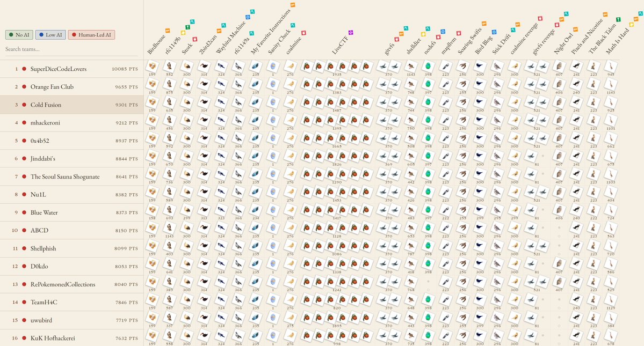Open Orange Fan Club's mapllvm solve icon

pyautogui.click(x=446, y=84)
